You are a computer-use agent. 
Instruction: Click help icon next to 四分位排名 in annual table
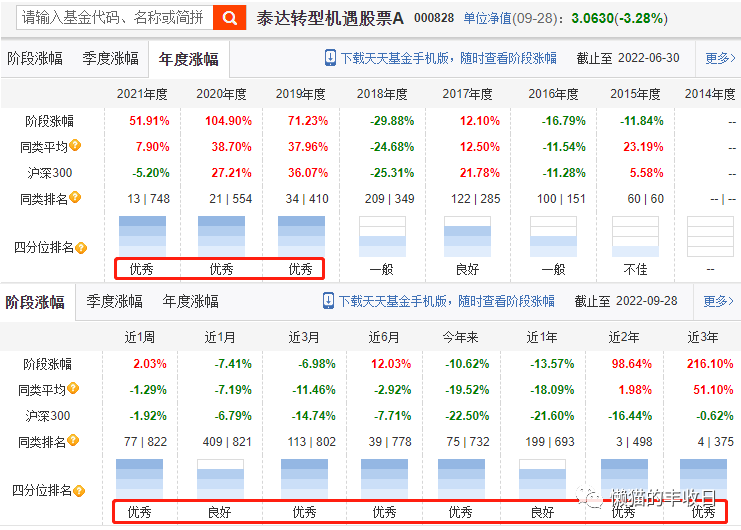pos(81,248)
